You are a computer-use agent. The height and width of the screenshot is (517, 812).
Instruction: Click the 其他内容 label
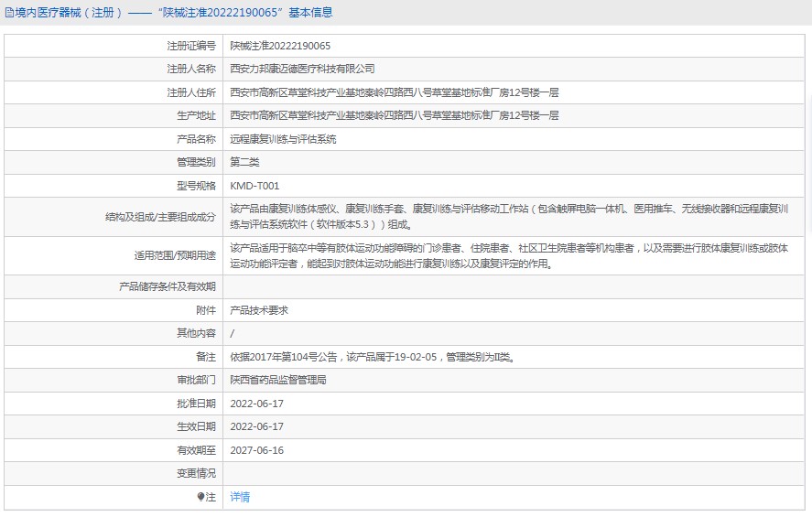coord(196,333)
